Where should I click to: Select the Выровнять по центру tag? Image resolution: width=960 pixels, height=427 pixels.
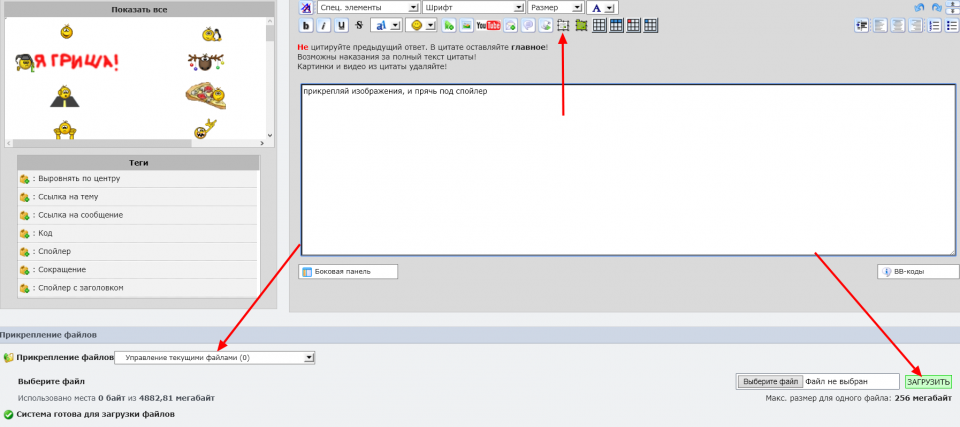80,179
